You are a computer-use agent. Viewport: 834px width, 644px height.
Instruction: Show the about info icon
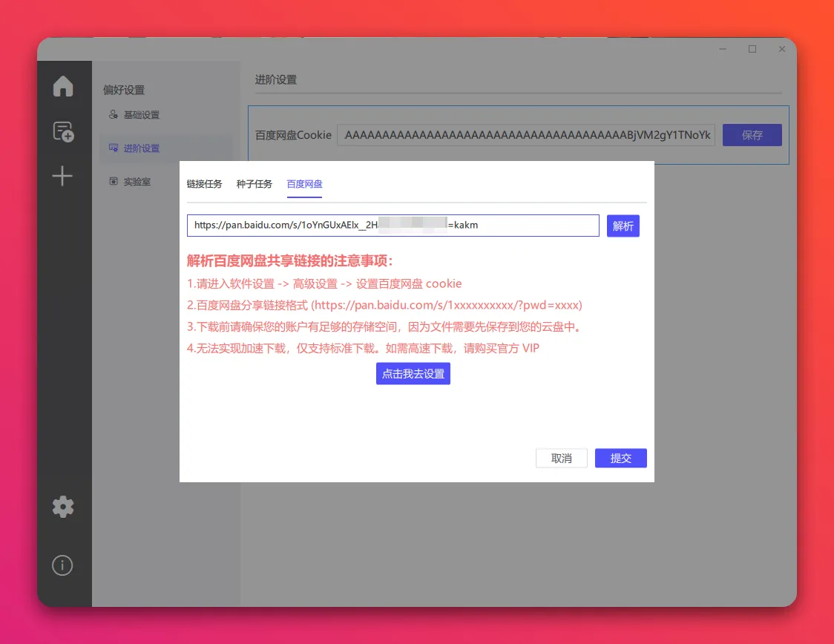(62, 565)
